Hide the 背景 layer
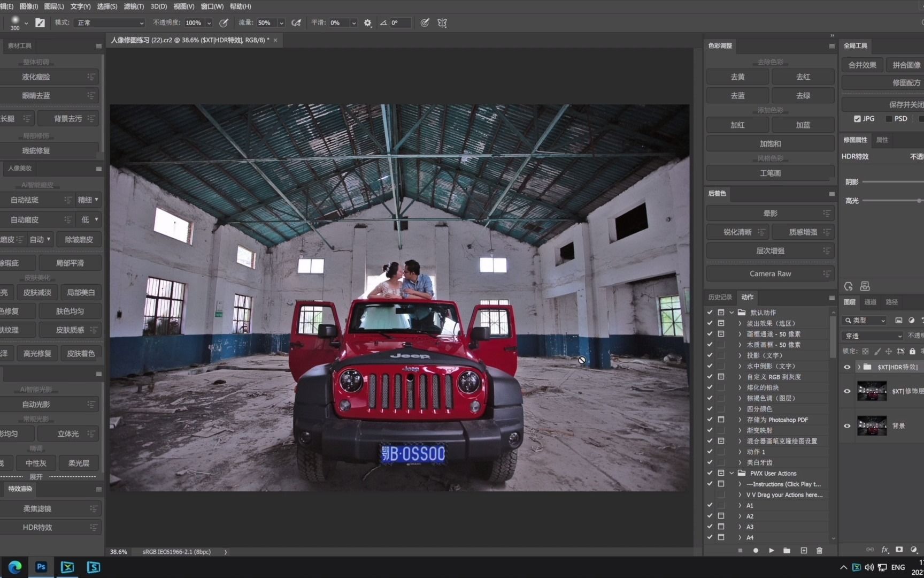924x578 pixels. pos(847,426)
